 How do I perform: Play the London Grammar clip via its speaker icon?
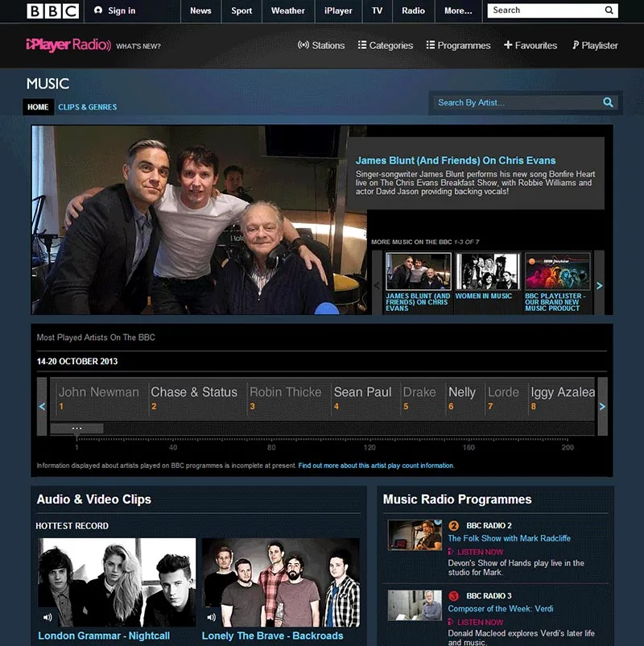(x=47, y=617)
